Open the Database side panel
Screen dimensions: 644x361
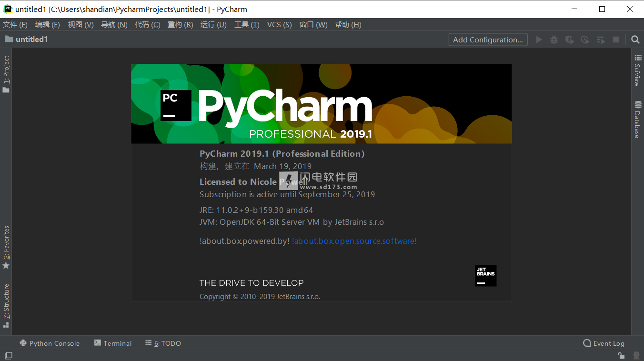tap(637, 120)
